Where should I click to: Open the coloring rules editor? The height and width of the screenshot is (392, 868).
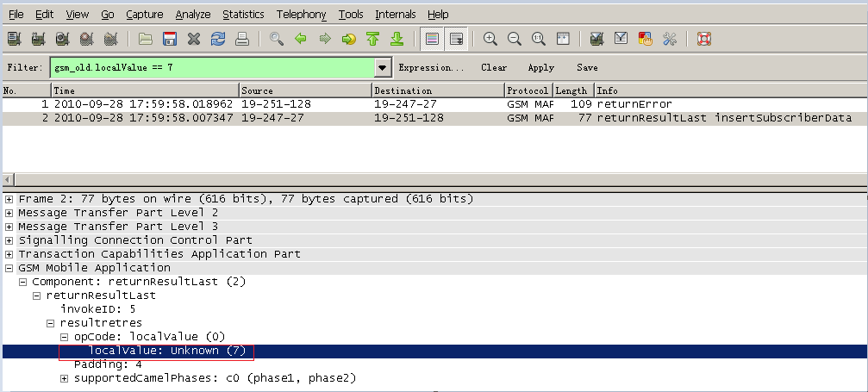[645, 39]
